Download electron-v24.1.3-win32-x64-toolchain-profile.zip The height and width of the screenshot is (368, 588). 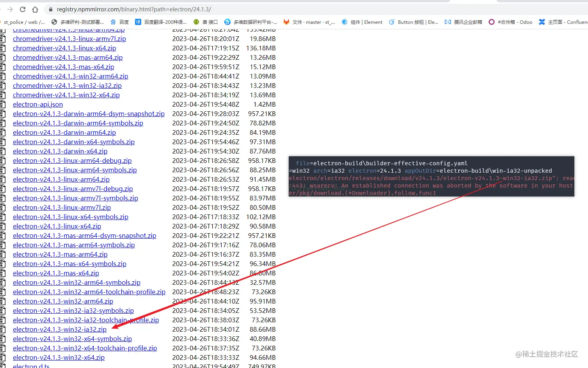pos(85,348)
